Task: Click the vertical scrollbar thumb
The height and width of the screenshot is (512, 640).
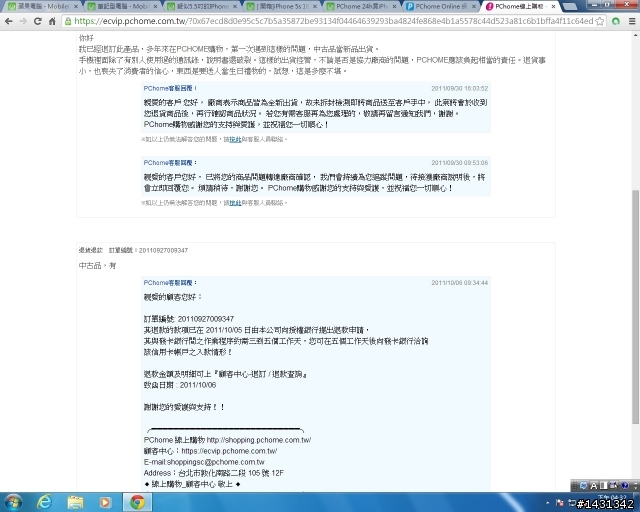Action: (635, 307)
